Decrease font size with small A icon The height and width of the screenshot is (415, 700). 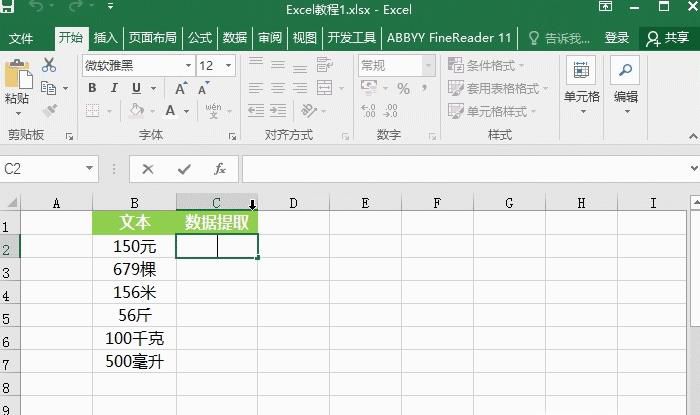pyautogui.click(x=203, y=88)
